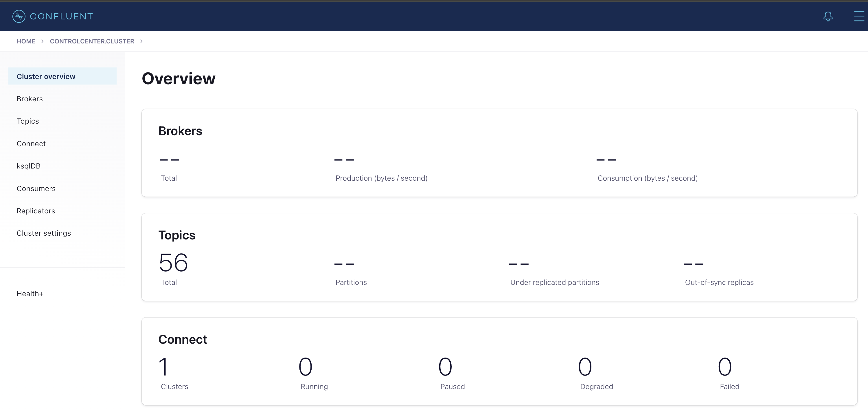Navigate to Brokers section
The width and height of the screenshot is (868, 414).
tap(29, 99)
